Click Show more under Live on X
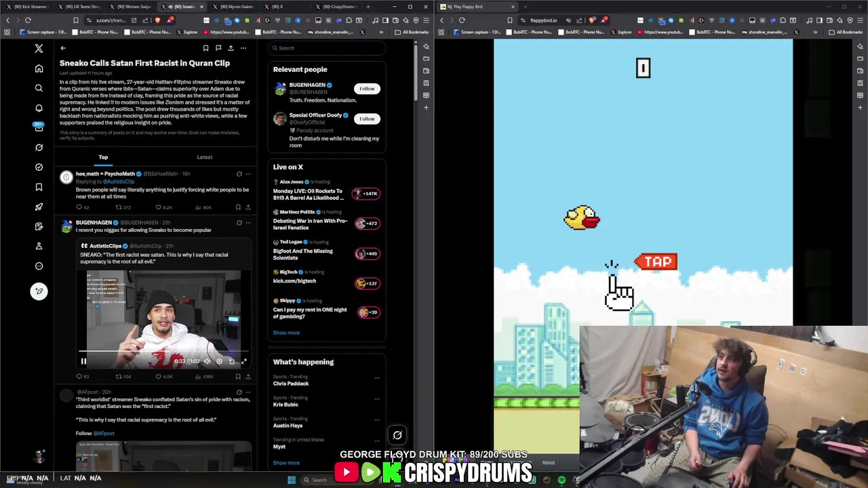868x488 pixels. click(x=286, y=333)
